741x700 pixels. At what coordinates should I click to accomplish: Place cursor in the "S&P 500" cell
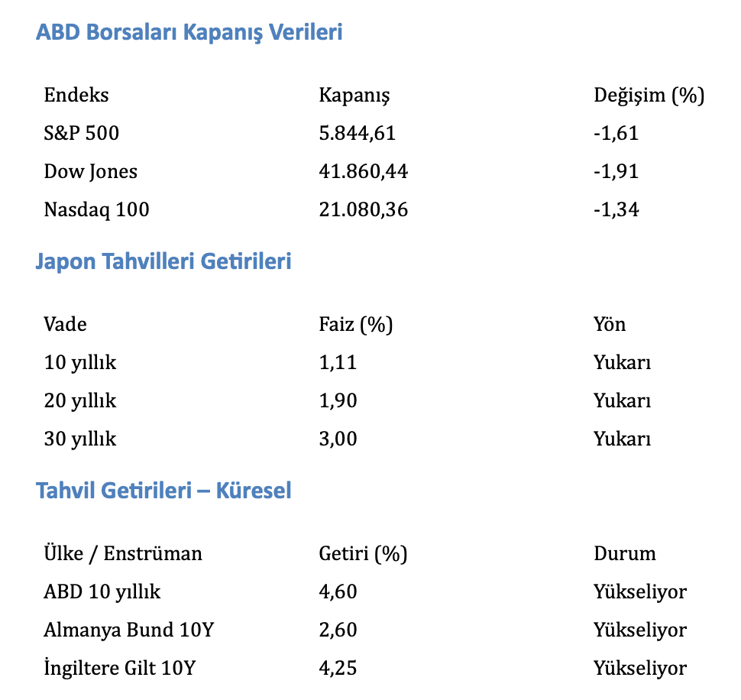click(x=82, y=134)
